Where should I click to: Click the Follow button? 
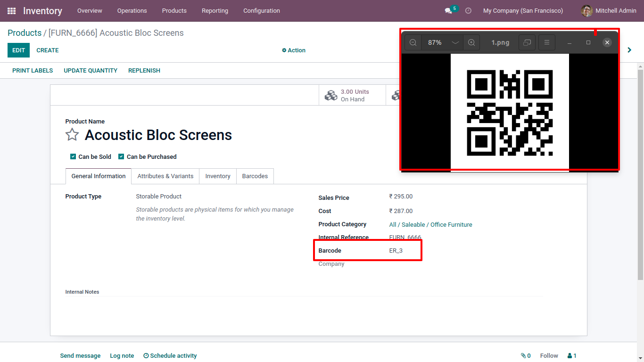(549, 356)
